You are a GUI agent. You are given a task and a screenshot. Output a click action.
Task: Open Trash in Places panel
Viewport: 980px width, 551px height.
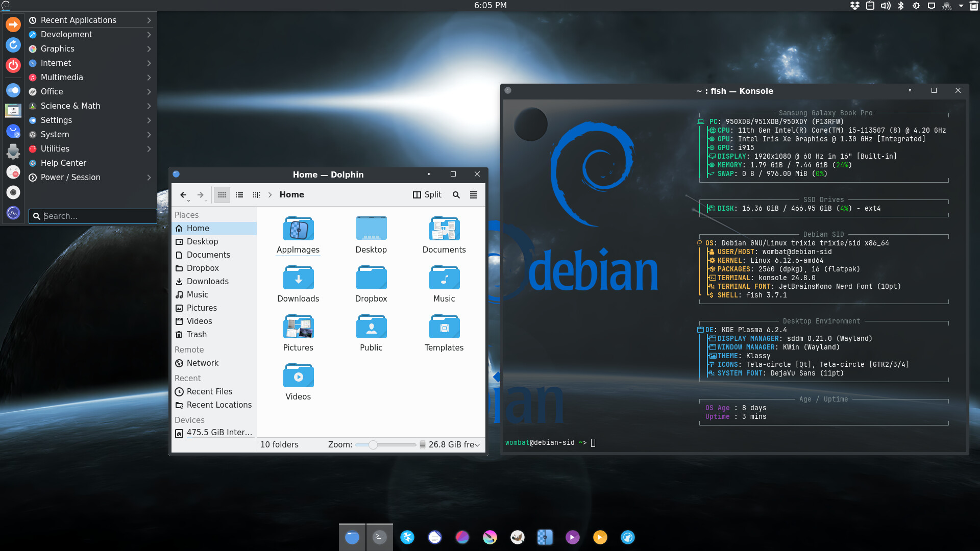[197, 334]
